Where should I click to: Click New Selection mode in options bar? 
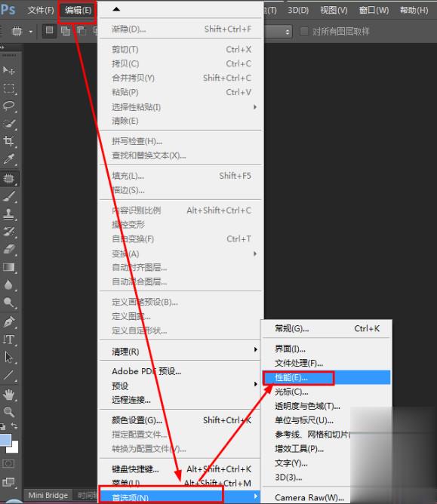tap(50, 31)
